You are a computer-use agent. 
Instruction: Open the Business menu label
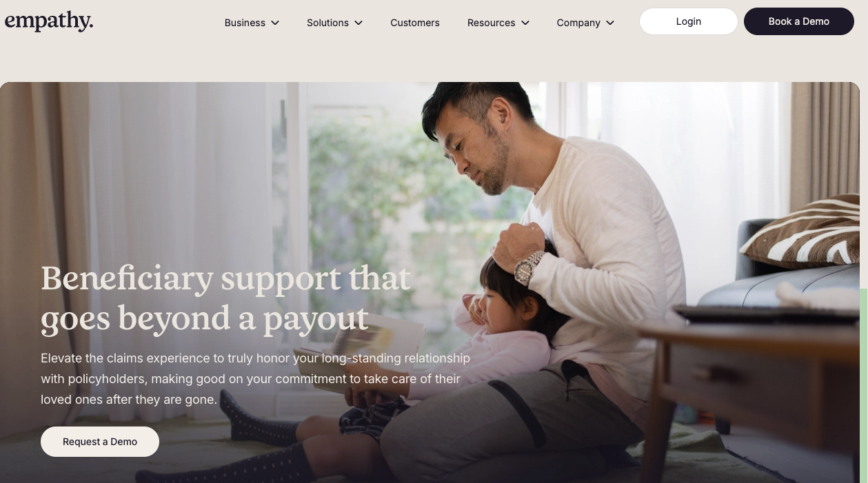tap(245, 23)
